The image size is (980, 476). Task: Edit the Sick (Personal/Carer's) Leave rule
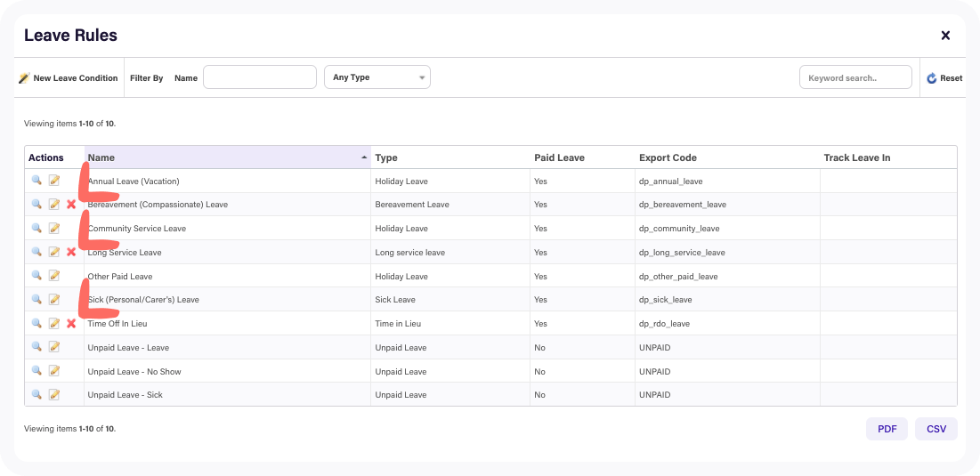coord(54,299)
